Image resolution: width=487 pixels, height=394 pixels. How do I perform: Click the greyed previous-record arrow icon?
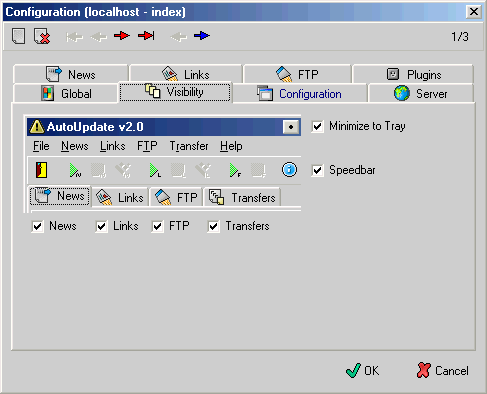[x=99, y=37]
